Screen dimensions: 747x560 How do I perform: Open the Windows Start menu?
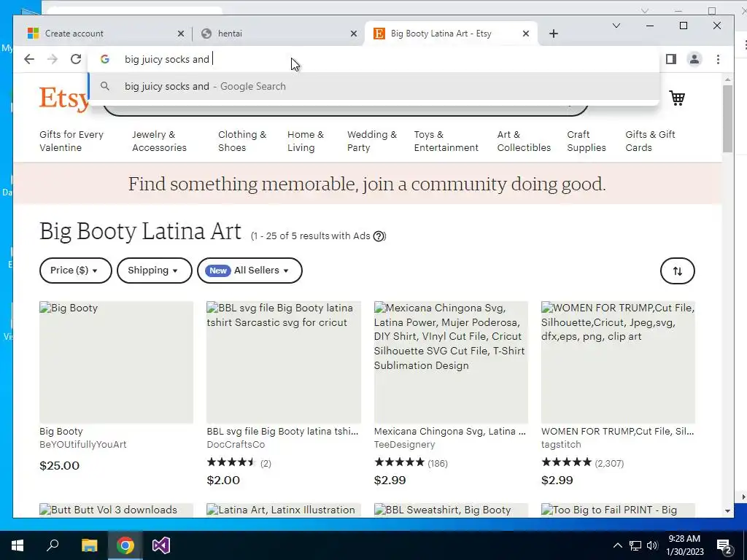tap(18, 545)
